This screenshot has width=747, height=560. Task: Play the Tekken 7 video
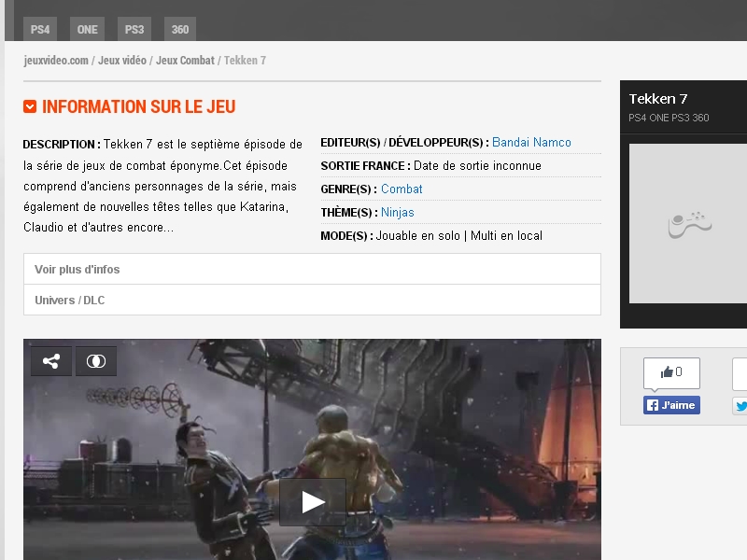313,502
